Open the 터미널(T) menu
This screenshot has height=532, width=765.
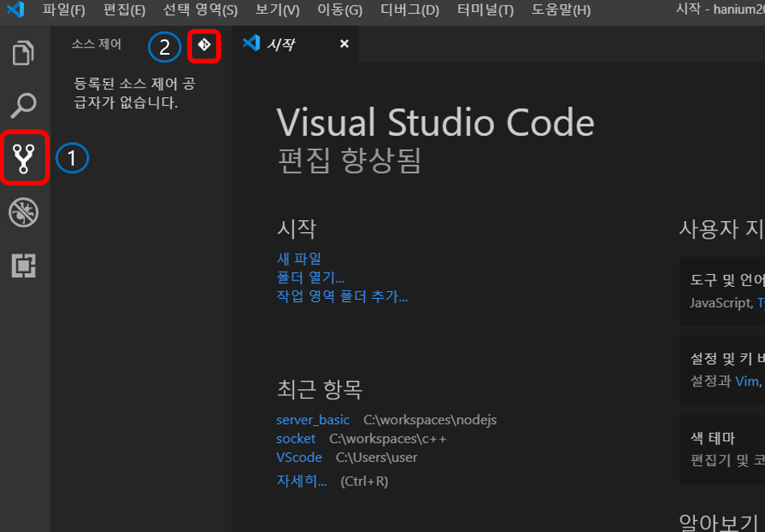(x=485, y=10)
